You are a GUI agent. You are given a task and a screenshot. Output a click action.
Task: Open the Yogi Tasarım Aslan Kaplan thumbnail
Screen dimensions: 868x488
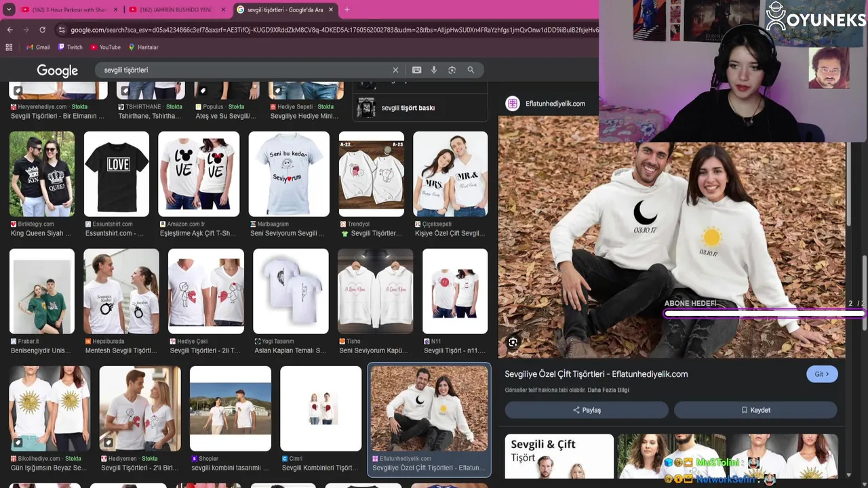[x=291, y=291]
